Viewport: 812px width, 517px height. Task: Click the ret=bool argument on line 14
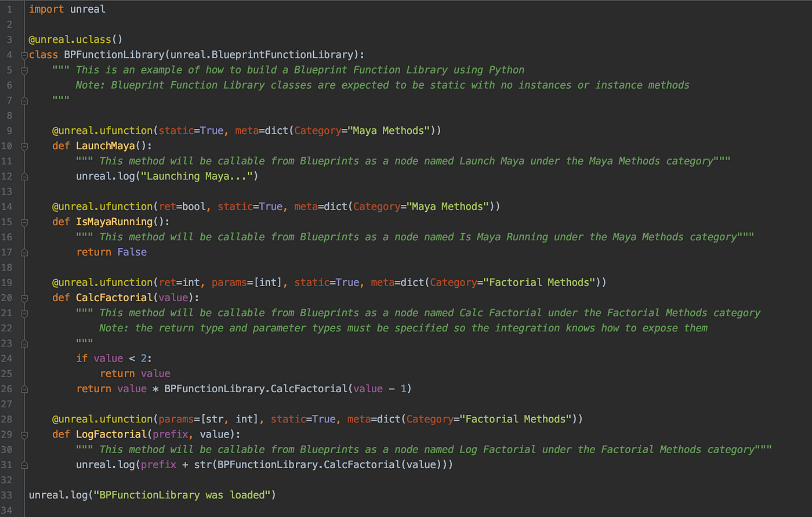click(x=182, y=207)
